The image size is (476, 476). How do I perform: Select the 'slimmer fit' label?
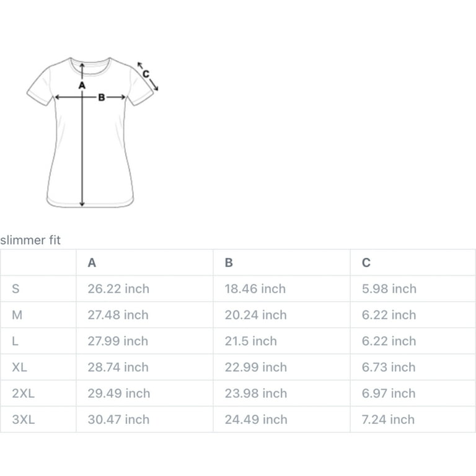coord(30,240)
